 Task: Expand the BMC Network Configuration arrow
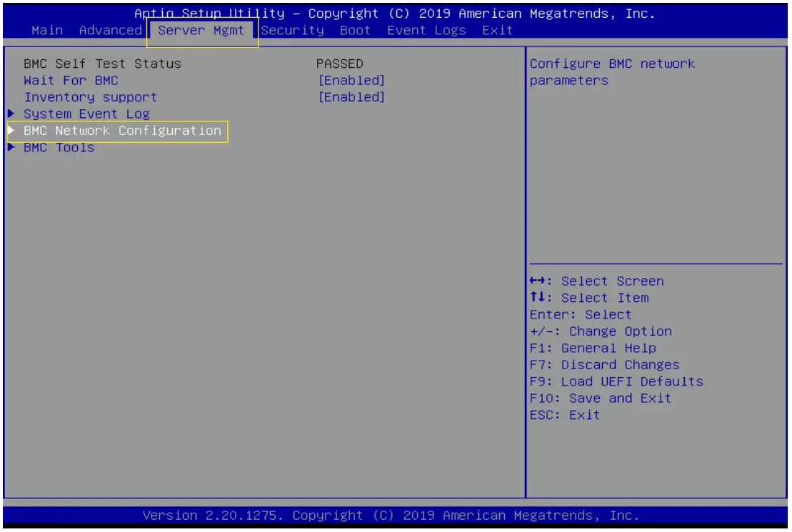[x=12, y=131]
